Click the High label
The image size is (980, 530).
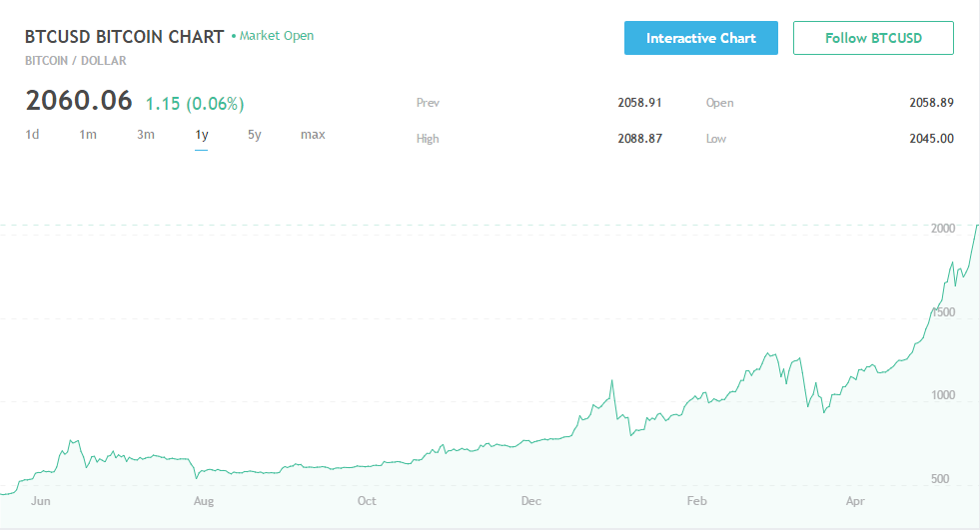(428, 139)
